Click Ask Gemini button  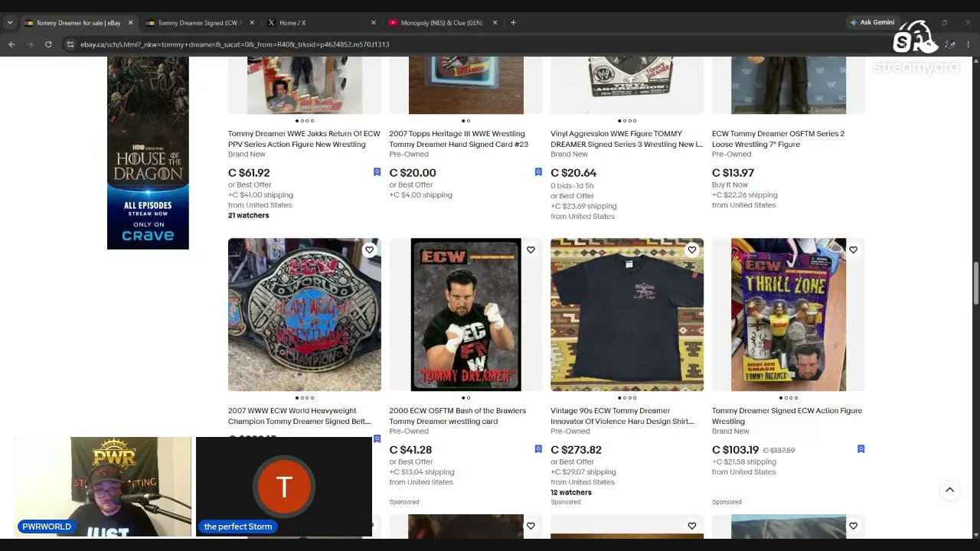click(x=872, y=22)
